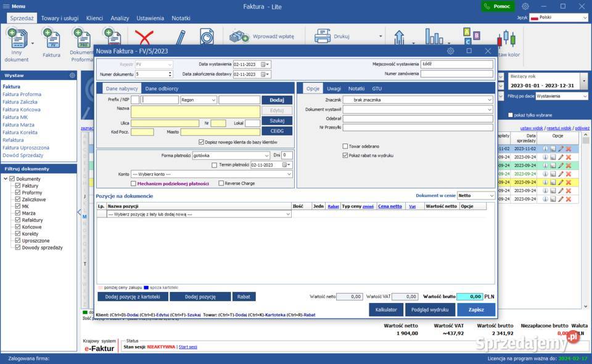Switch to Towary i usługi ribbon tab
592x364 pixels.
(60, 18)
